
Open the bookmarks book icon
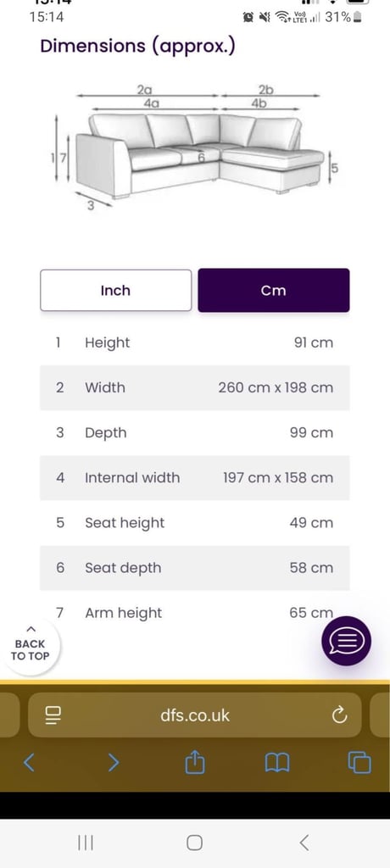pyautogui.click(x=277, y=763)
